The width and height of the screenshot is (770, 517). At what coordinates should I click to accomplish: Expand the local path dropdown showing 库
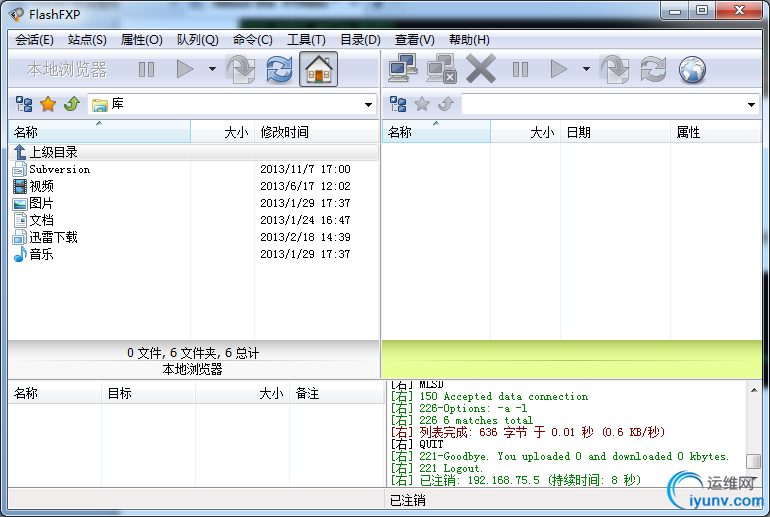[368, 105]
